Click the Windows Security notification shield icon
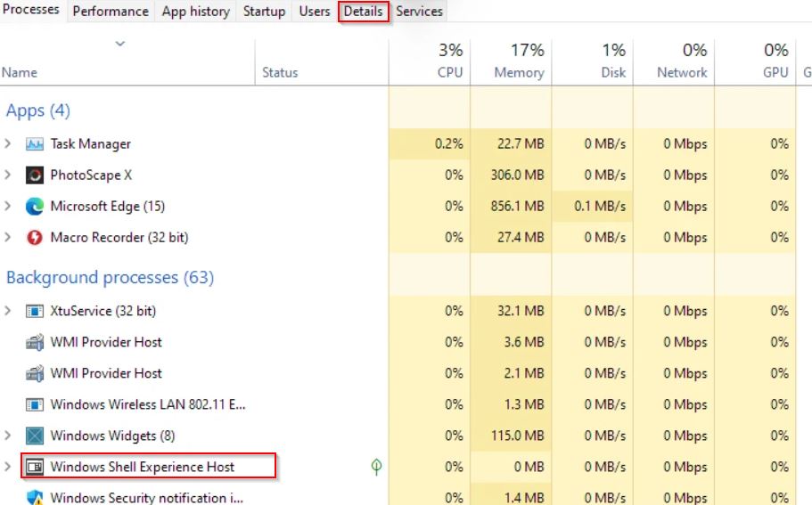 (35, 497)
